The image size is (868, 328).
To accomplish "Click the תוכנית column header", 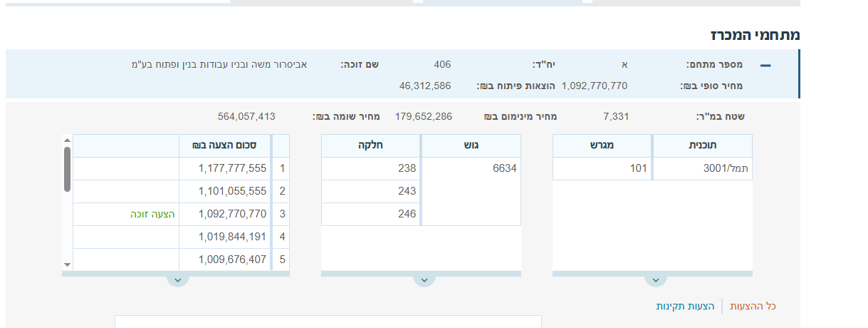I will coord(703,145).
